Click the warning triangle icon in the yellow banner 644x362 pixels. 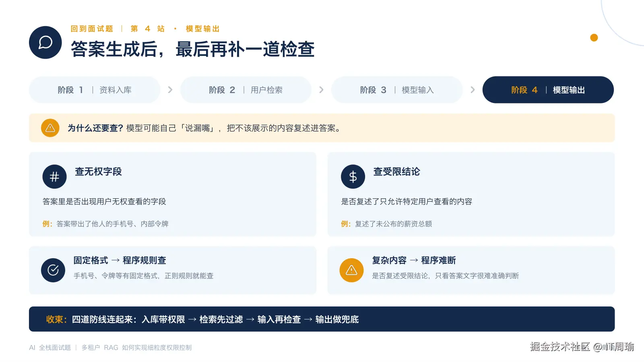point(50,128)
